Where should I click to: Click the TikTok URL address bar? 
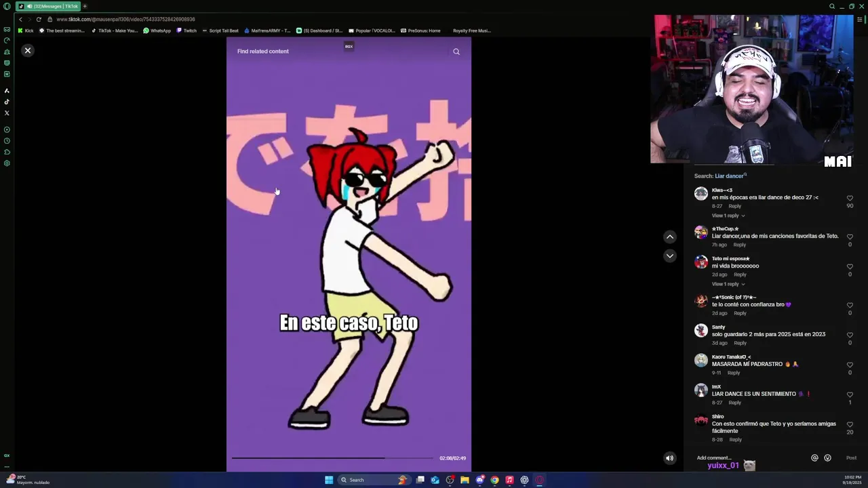pos(125,19)
